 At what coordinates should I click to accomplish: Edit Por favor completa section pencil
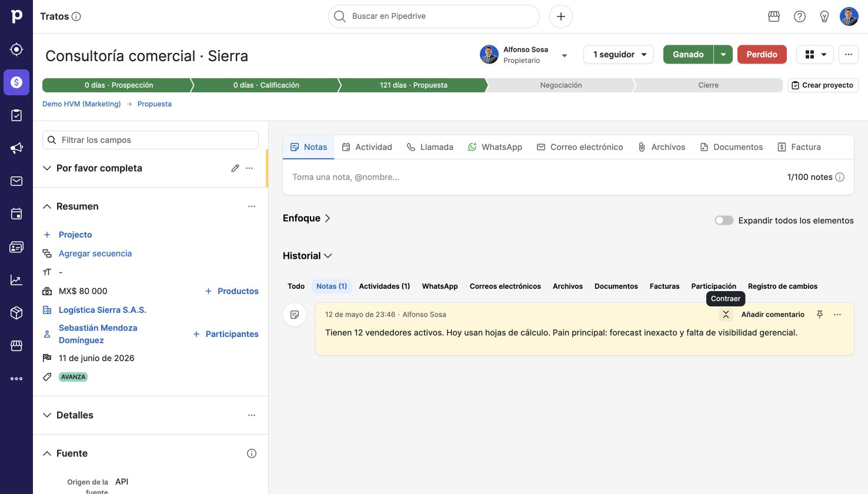[235, 168]
